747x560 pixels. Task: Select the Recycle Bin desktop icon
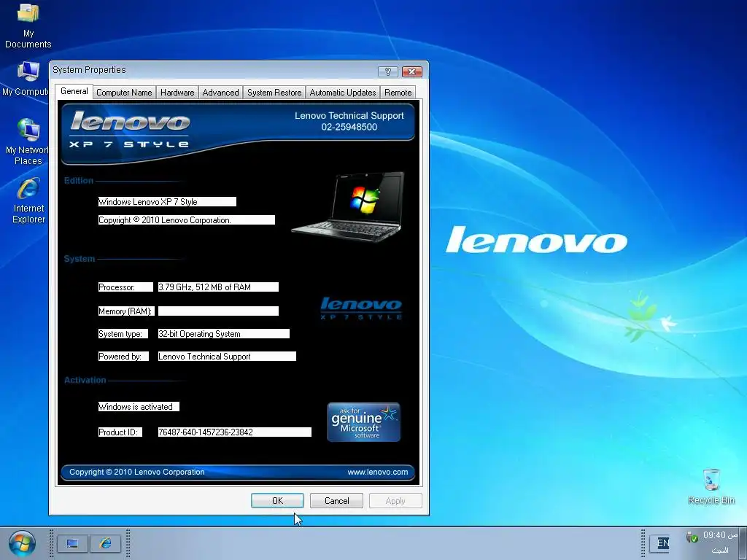pyautogui.click(x=711, y=486)
